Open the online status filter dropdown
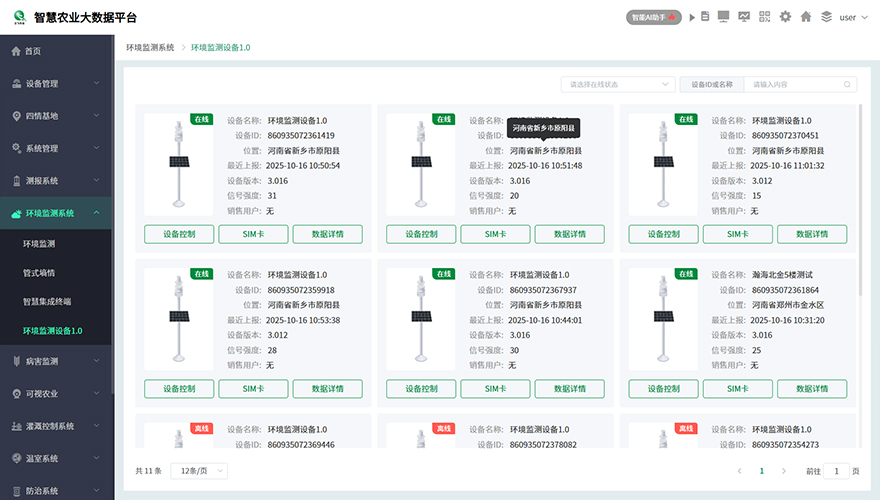 [617, 85]
